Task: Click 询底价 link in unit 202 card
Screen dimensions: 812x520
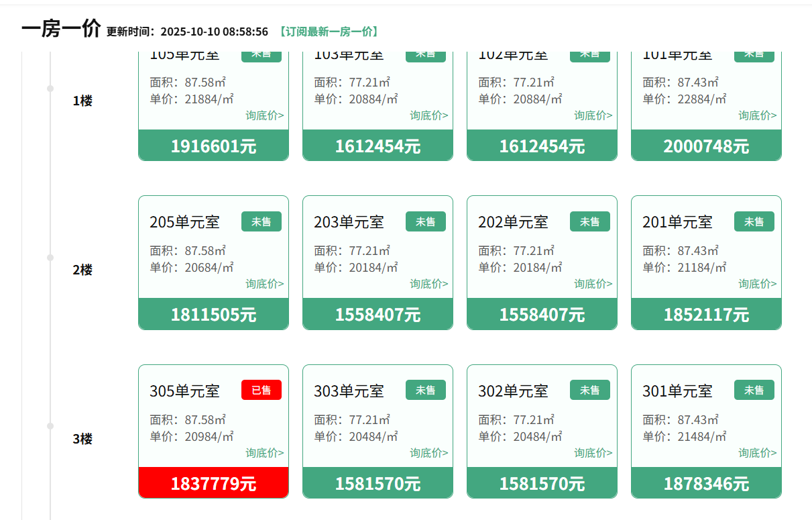Action: point(593,284)
